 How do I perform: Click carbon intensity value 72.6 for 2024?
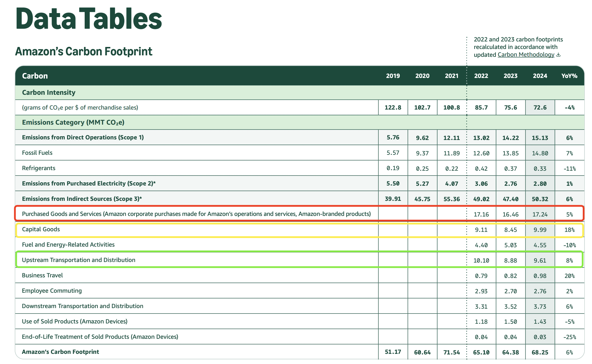540,108
